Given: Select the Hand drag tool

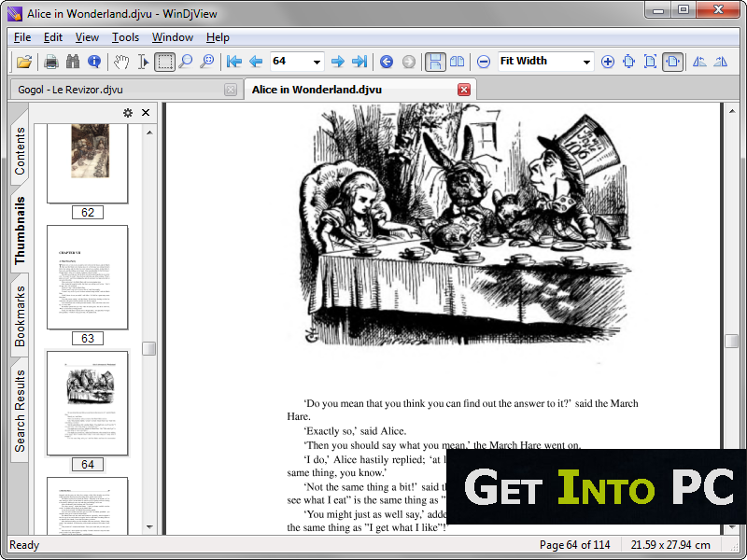Looking at the screenshot, I should tap(121, 62).
